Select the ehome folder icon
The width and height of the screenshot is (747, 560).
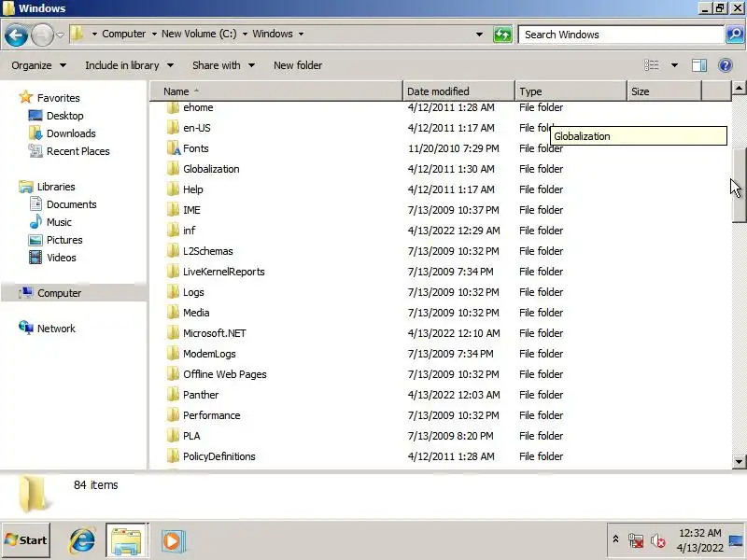(173, 107)
